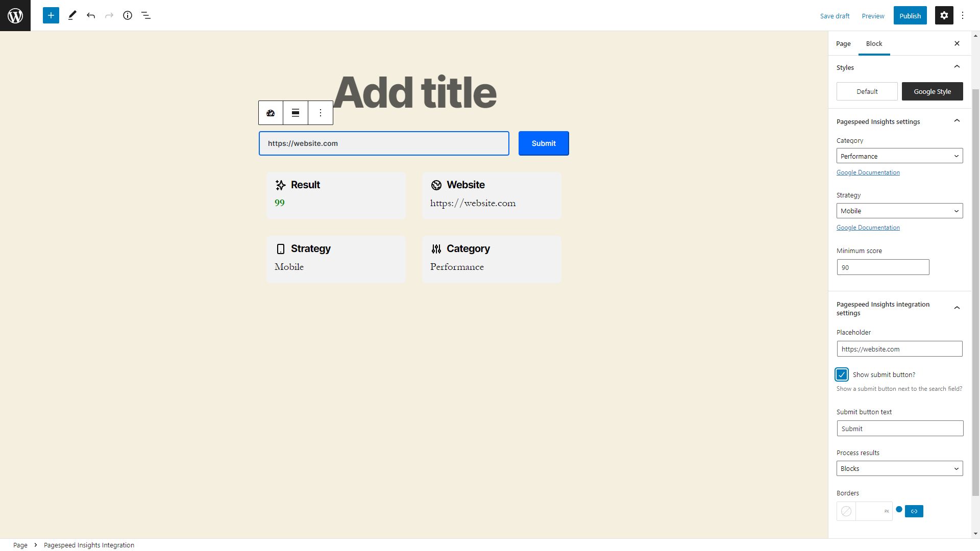Open the document details info icon

128,15
